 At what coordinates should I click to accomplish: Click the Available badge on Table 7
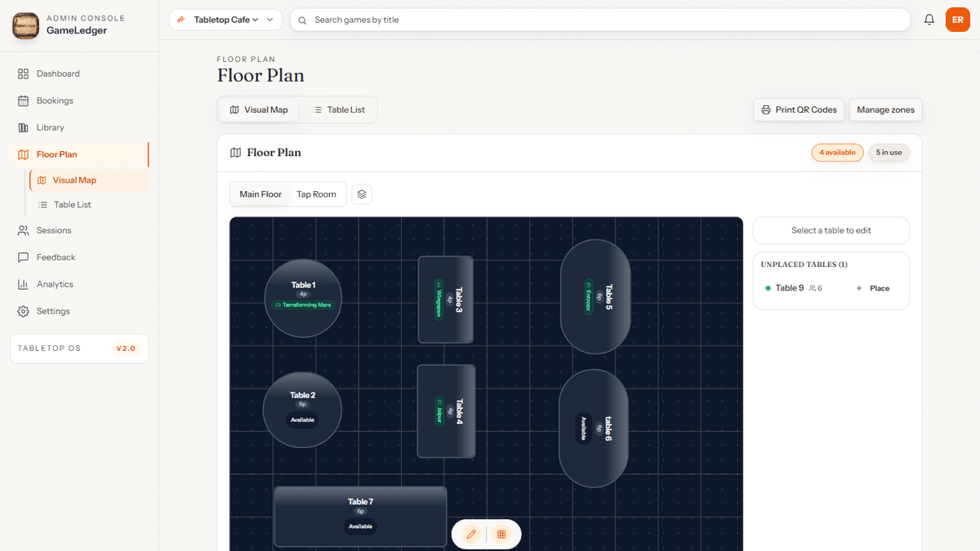pos(360,527)
